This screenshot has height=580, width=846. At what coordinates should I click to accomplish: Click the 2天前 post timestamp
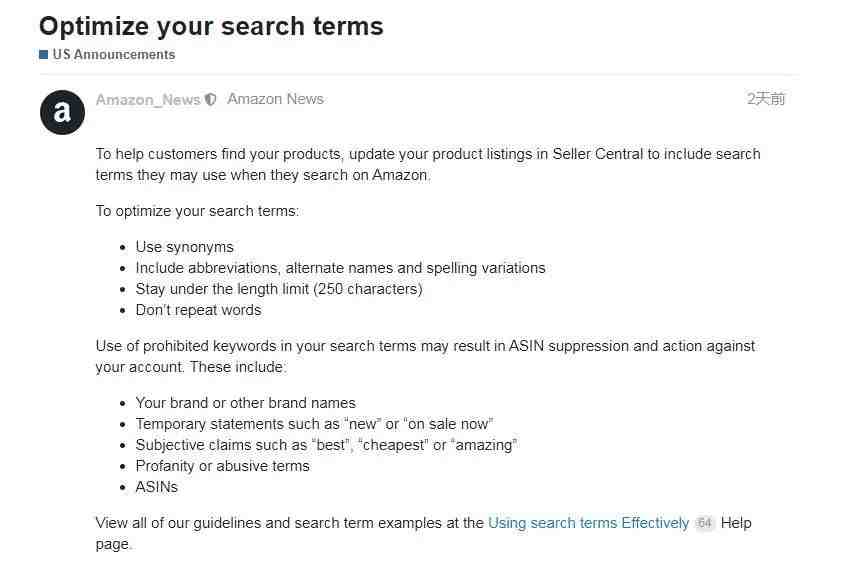766,99
